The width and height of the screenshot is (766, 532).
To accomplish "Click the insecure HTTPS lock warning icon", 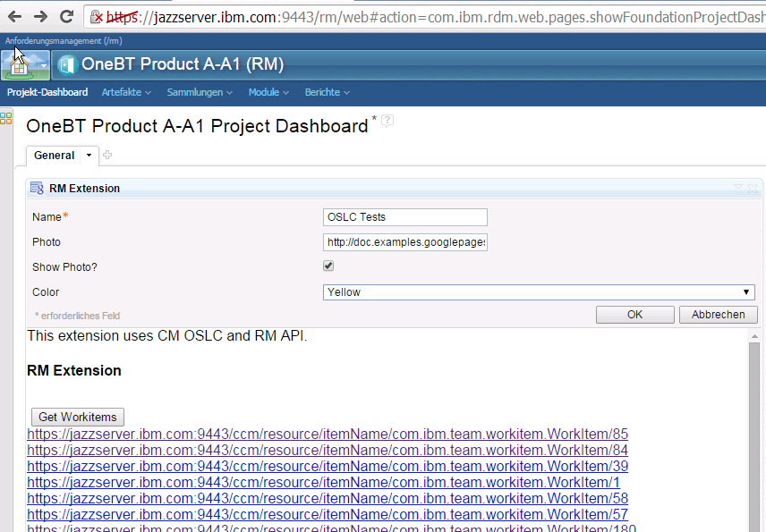I will [x=97, y=16].
